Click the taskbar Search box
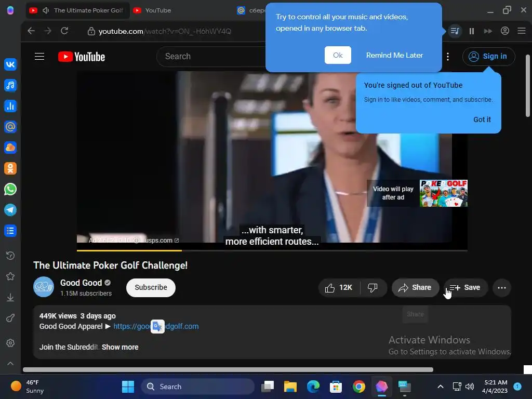The width and height of the screenshot is (532, 399). pyautogui.click(x=197, y=387)
